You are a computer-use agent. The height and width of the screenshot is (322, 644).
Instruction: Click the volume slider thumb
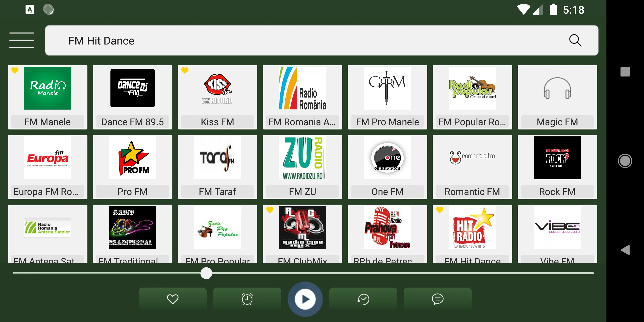(x=206, y=273)
